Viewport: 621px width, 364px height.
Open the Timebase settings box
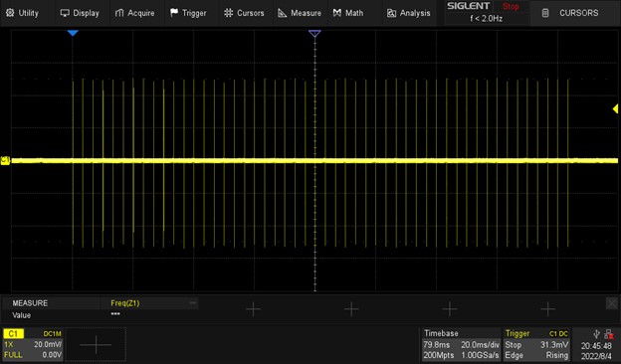coord(461,344)
